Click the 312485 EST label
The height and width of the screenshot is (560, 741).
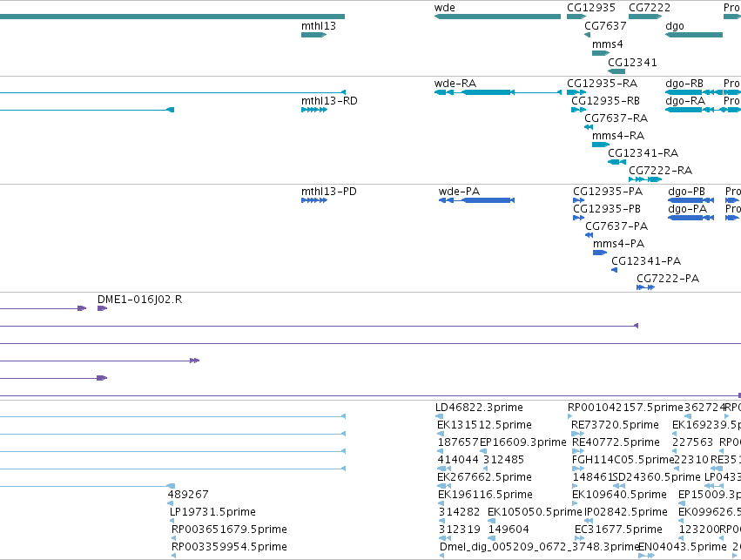pyautogui.click(x=503, y=460)
